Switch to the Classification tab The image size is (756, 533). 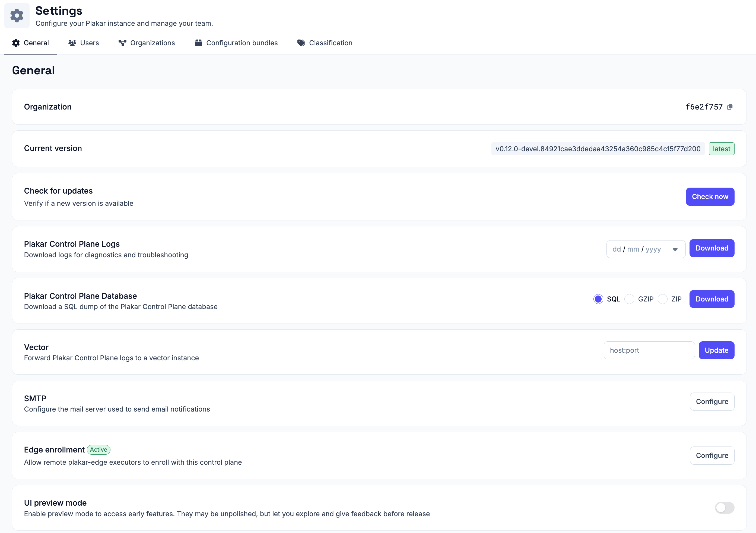325,43
